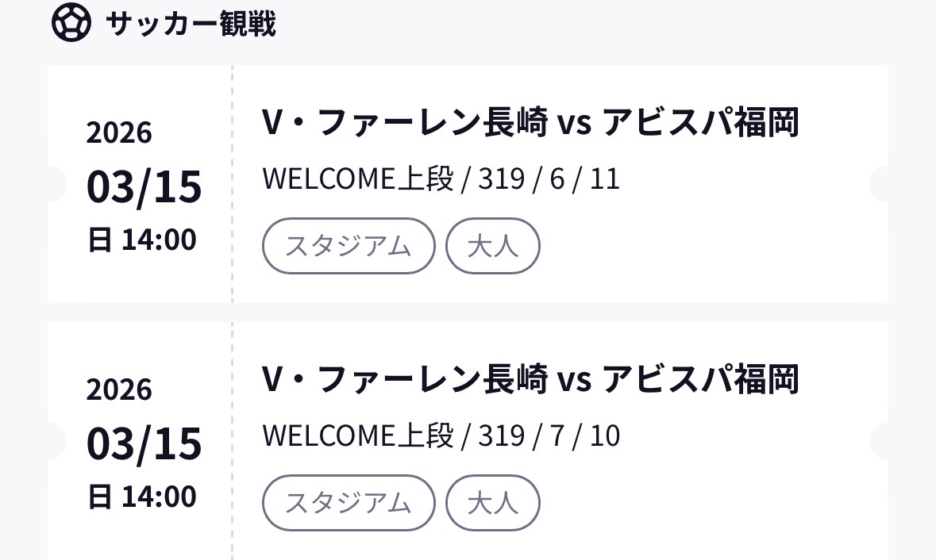Click seat info WELCOME上段 / 319 / 6 / 11
Screen dimensions: 936x560
(441, 179)
